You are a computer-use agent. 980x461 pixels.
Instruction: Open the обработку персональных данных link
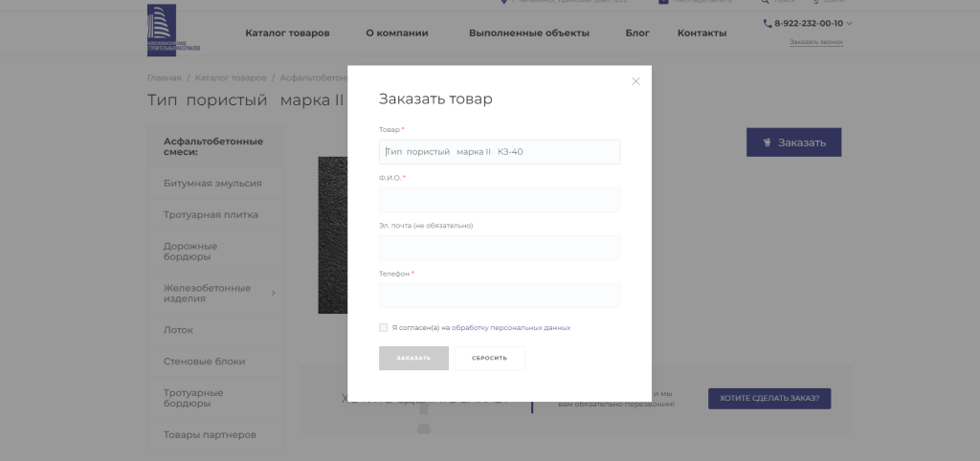511,328
